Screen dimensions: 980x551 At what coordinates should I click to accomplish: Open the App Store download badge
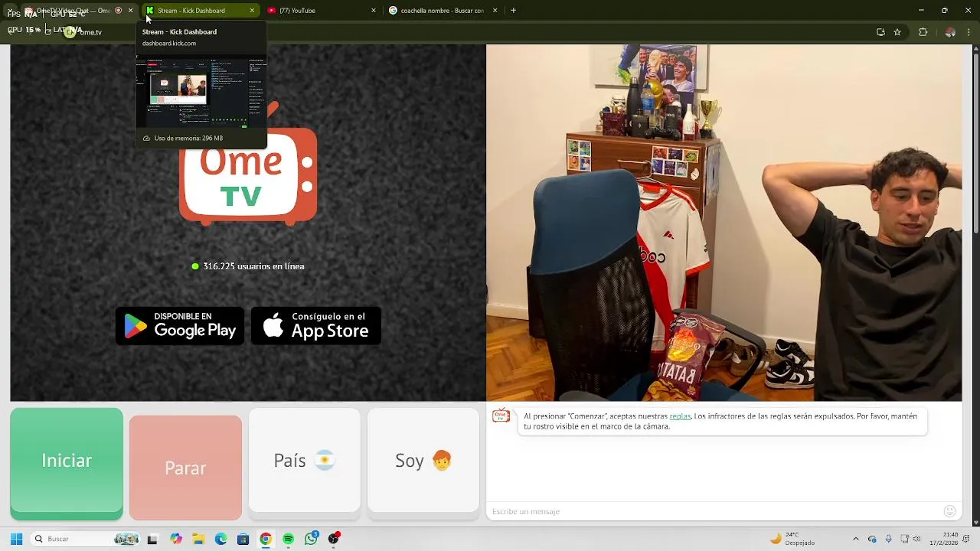(316, 326)
